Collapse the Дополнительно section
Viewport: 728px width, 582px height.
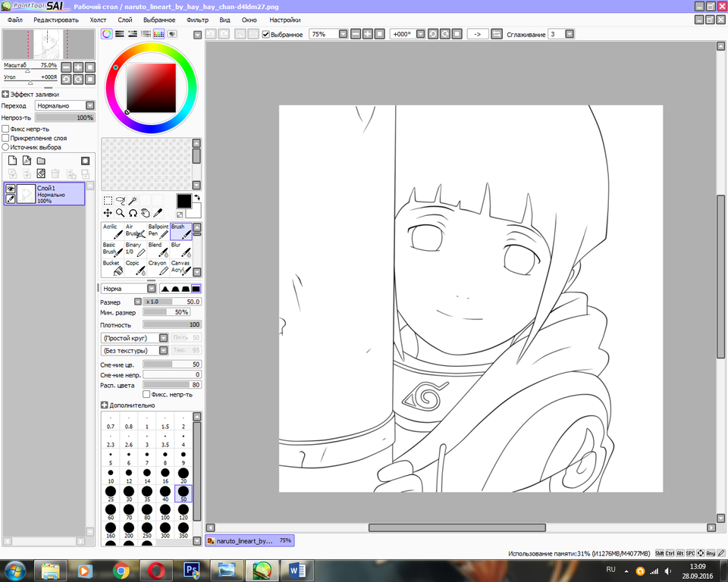[x=104, y=405]
